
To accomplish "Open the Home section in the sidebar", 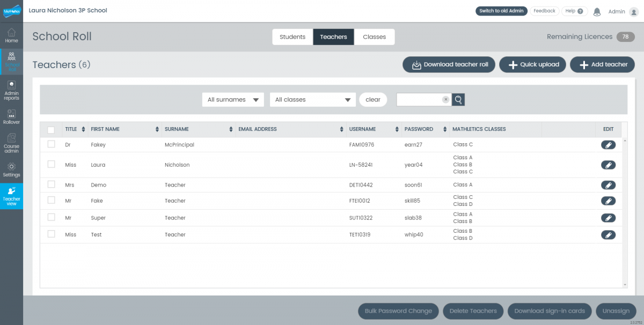I will point(11,35).
